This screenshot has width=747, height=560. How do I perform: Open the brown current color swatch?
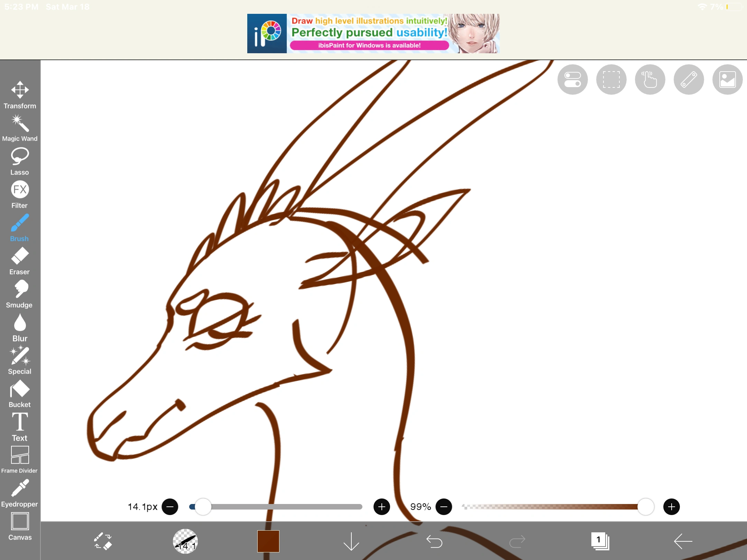pos(268,541)
